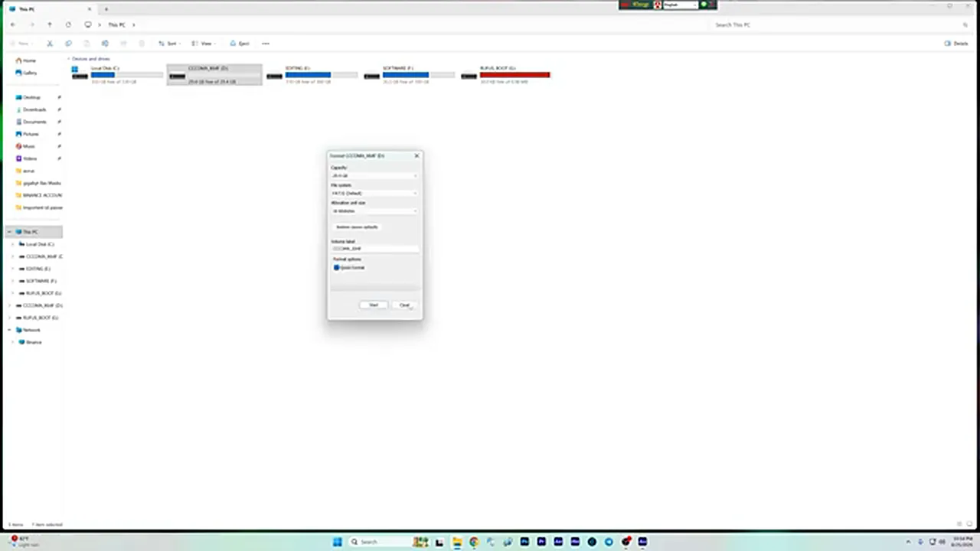Add a new tab with plus button
Viewport: 980px width, 551px height.
pos(106,9)
